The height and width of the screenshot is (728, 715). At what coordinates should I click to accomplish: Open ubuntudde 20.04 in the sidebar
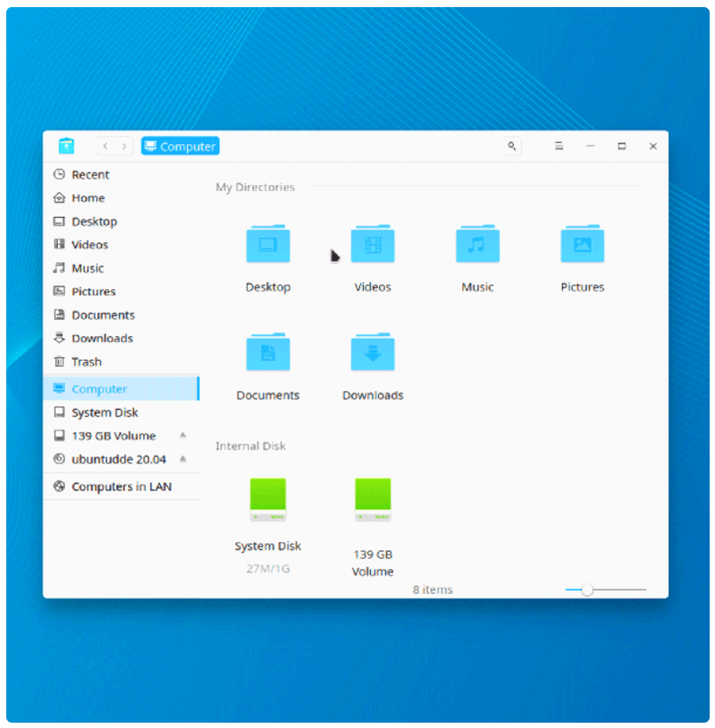click(122, 459)
